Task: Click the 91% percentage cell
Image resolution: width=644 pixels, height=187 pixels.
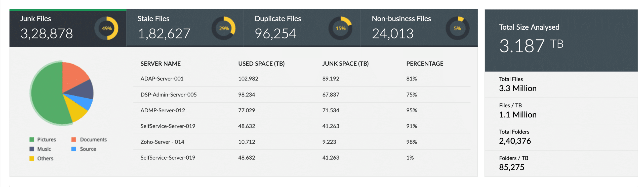Action: [412, 126]
